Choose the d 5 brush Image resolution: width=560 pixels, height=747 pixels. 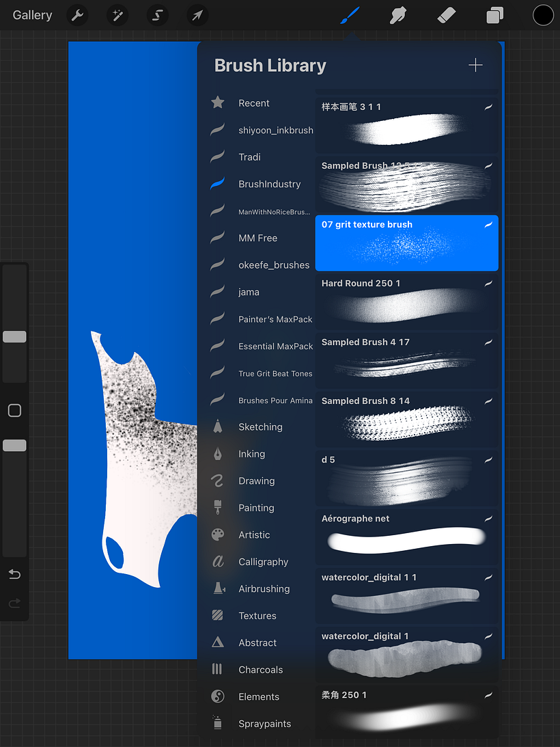coord(406,478)
